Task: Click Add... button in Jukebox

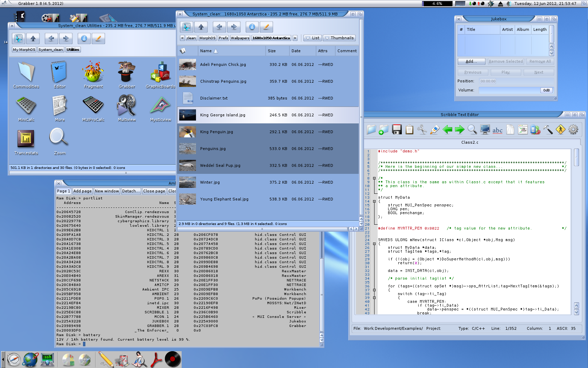Action: tap(471, 61)
